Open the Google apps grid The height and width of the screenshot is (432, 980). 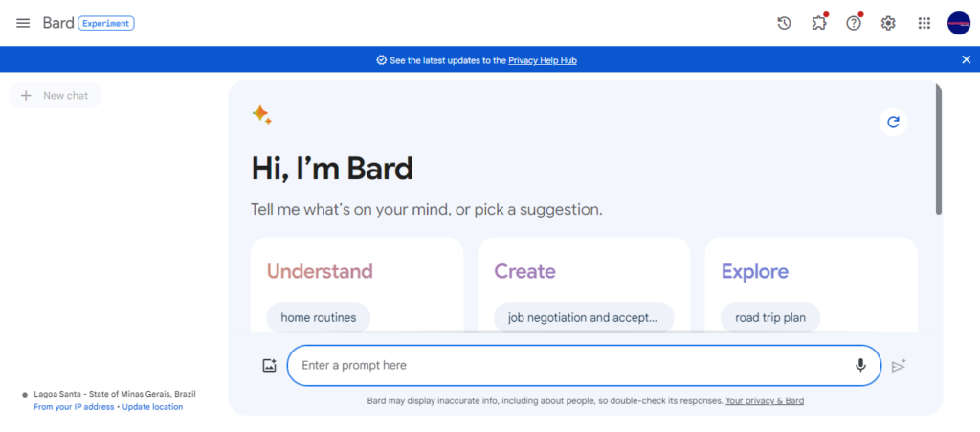coord(924,23)
